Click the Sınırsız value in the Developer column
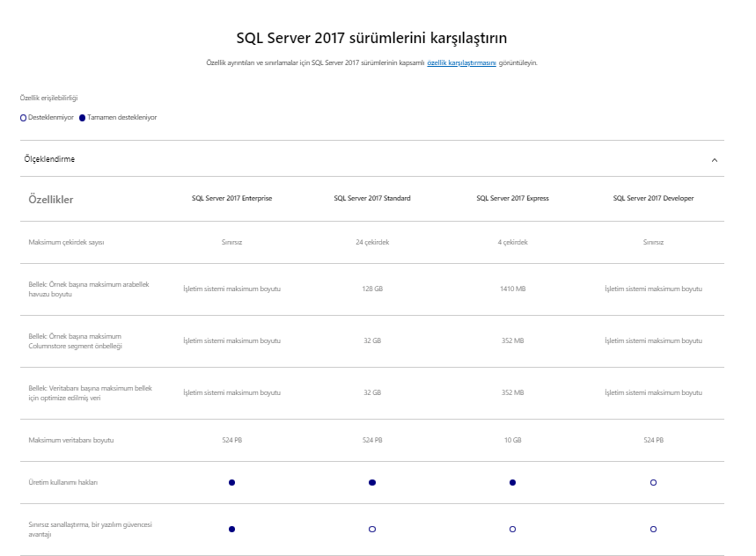The image size is (756, 556). (x=653, y=242)
